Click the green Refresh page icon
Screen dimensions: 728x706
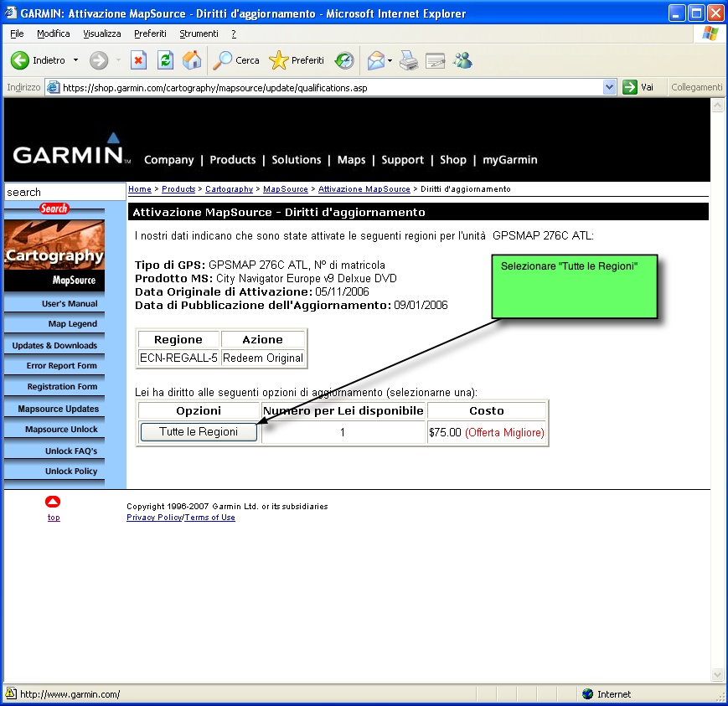click(166, 60)
